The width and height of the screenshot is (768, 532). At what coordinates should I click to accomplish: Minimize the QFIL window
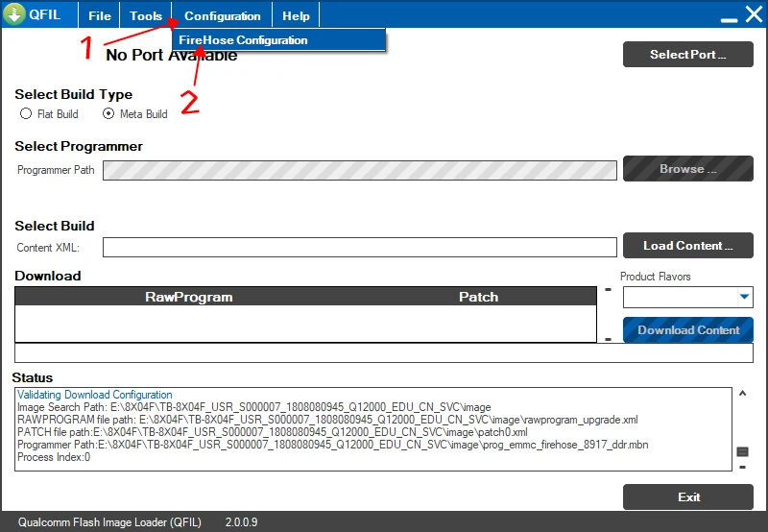point(727,15)
